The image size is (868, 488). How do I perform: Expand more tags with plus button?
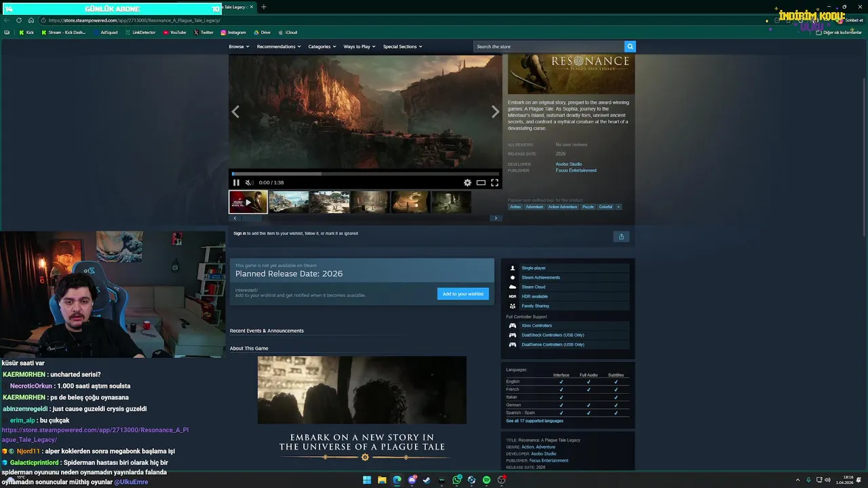(618, 207)
